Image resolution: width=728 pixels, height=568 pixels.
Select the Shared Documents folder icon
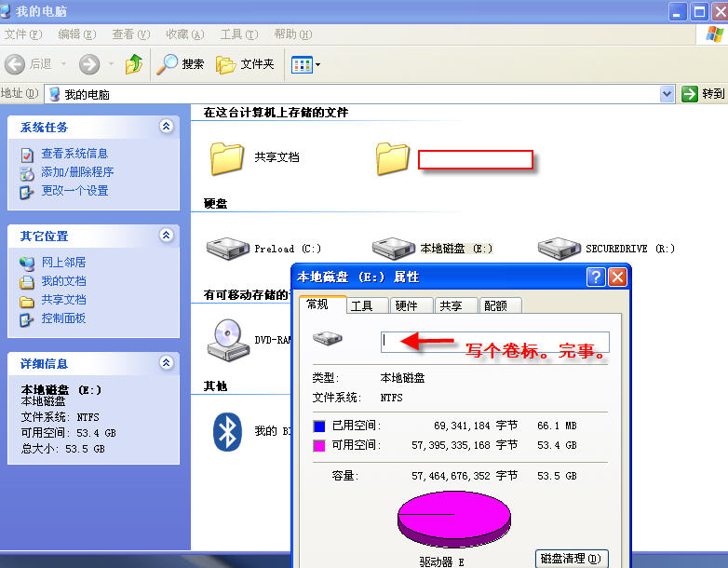(226, 158)
